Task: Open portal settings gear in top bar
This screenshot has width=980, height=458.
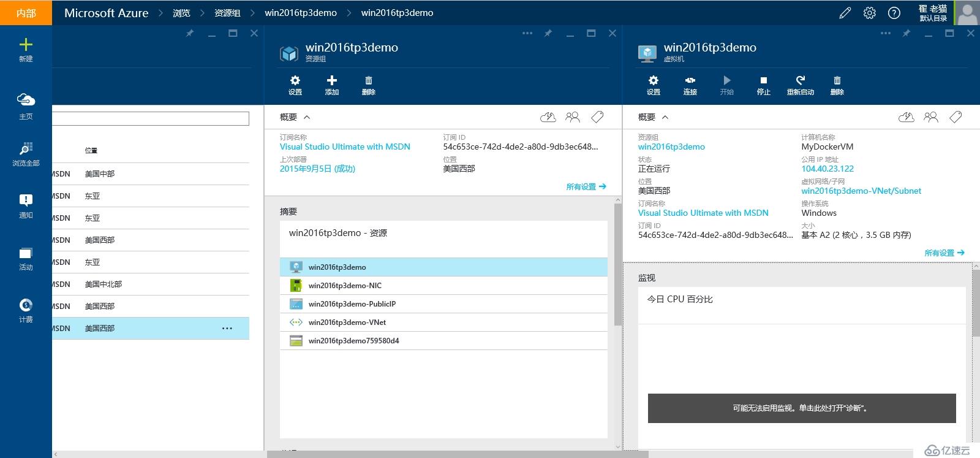Action: click(x=870, y=13)
